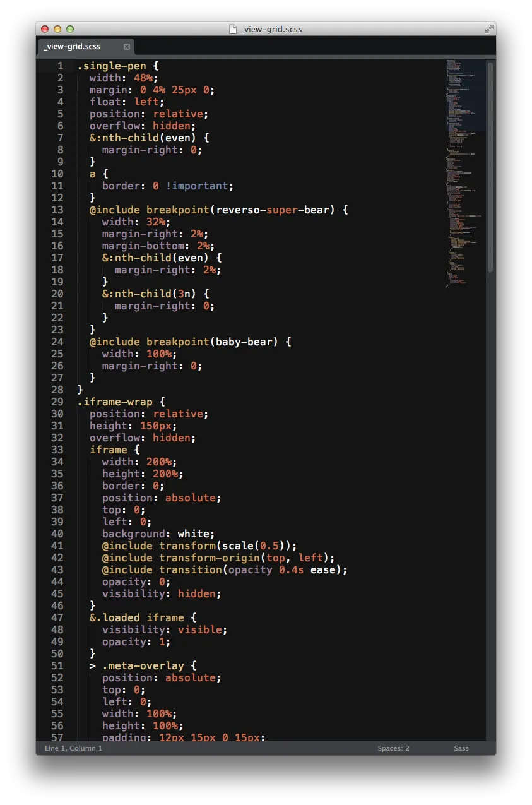Click the "float: left;" line
Viewport: 532px width, 805px height.
(x=127, y=102)
